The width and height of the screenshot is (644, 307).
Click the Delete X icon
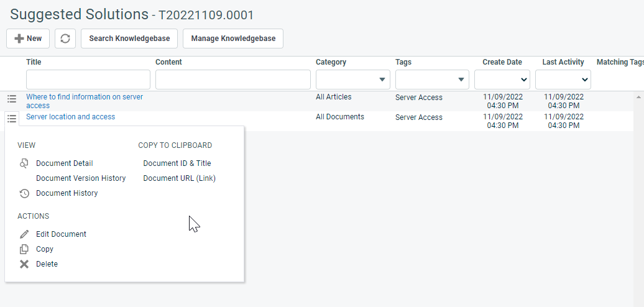click(x=24, y=264)
